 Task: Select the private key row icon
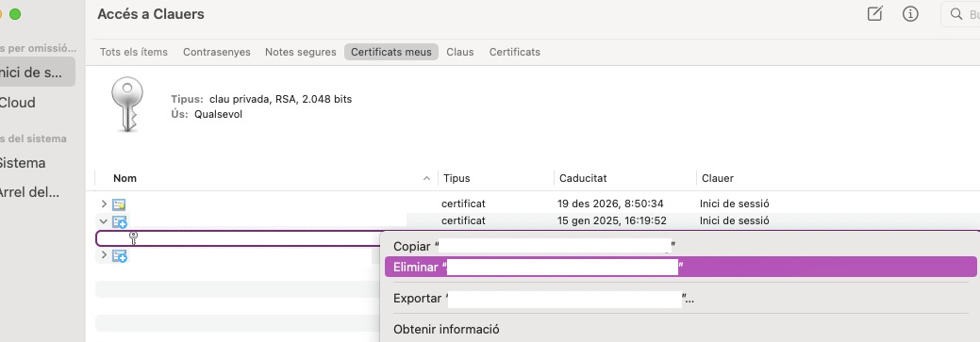[132, 237]
